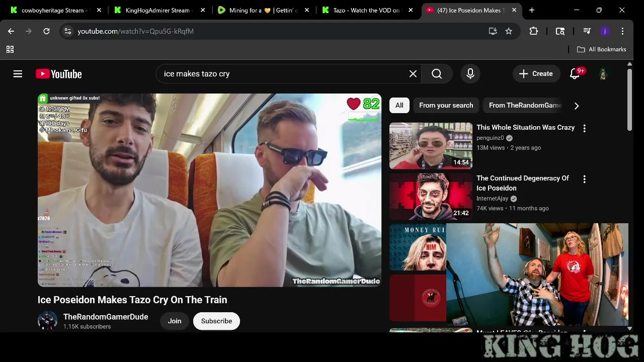Screen dimensions: 644x362
Task: Join TheRandomGamerDude channel
Action: click(x=175, y=321)
